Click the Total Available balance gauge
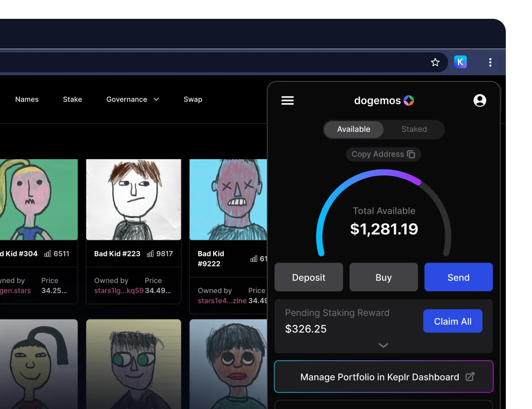The image size is (532, 409). click(383, 221)
